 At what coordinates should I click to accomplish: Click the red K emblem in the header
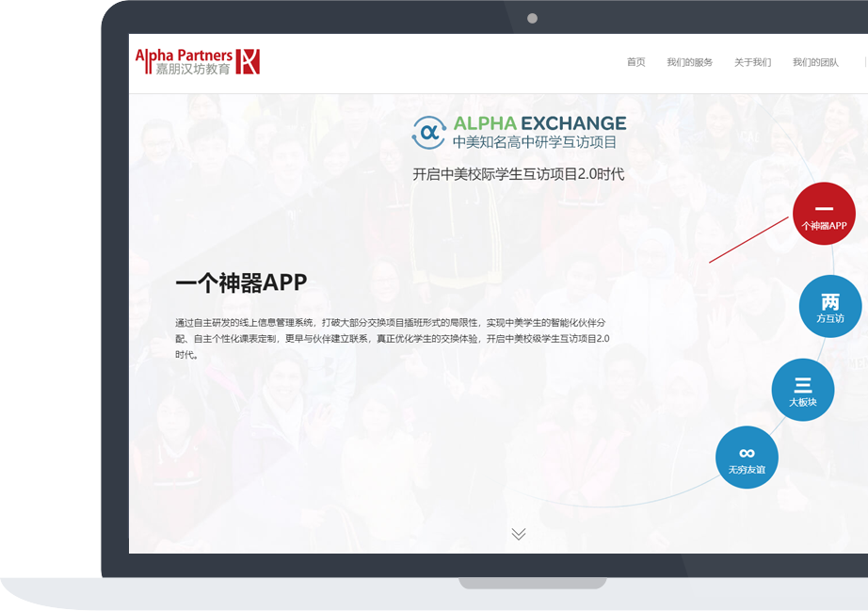coord(248,62)
